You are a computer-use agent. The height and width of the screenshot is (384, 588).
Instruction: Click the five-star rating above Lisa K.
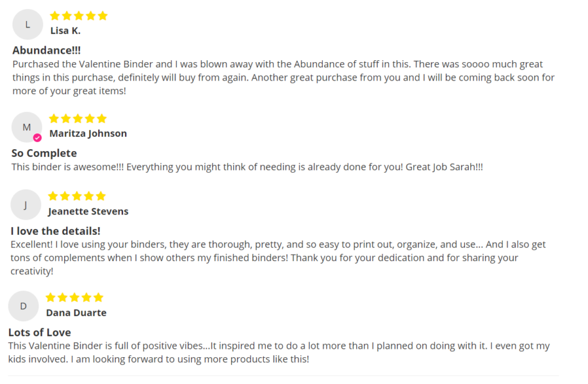coord(79,16)
